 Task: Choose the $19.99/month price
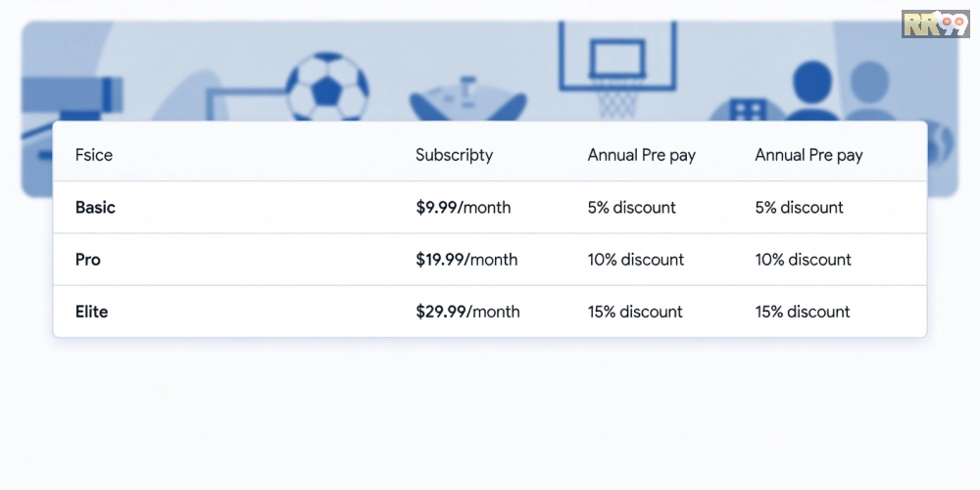click(466, 260)
